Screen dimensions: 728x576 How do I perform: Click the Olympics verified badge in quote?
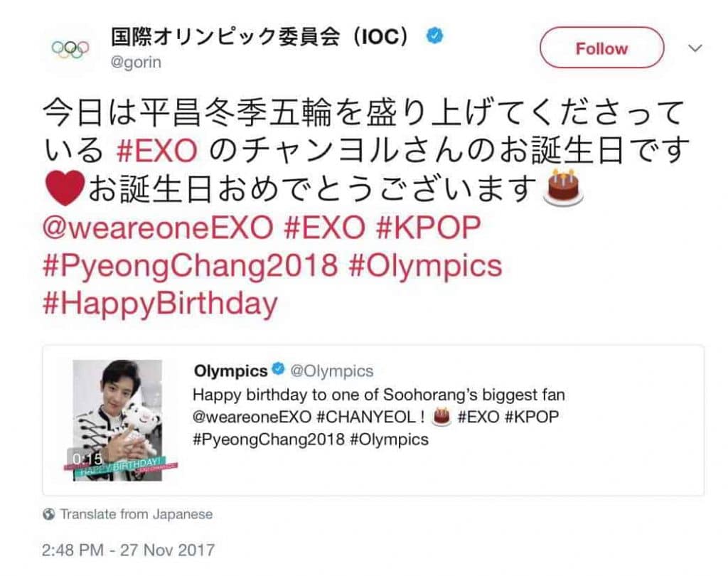click(x=279, y=370)
